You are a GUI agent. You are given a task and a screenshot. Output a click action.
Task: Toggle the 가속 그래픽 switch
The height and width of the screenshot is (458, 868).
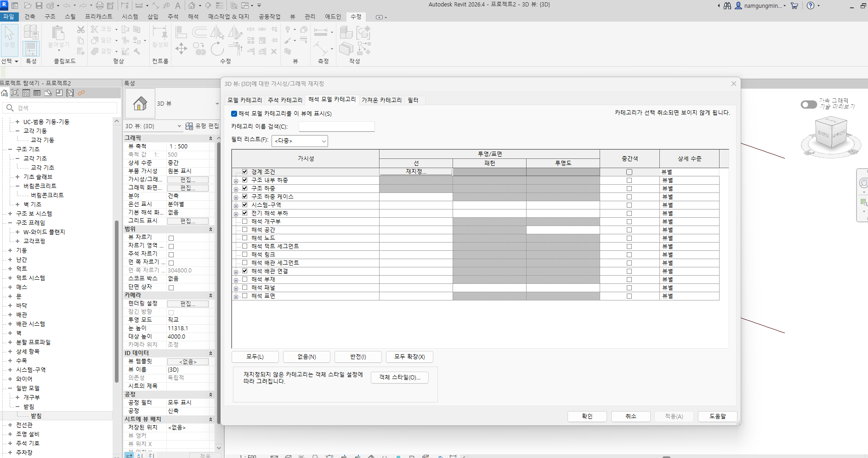(808, 105)
